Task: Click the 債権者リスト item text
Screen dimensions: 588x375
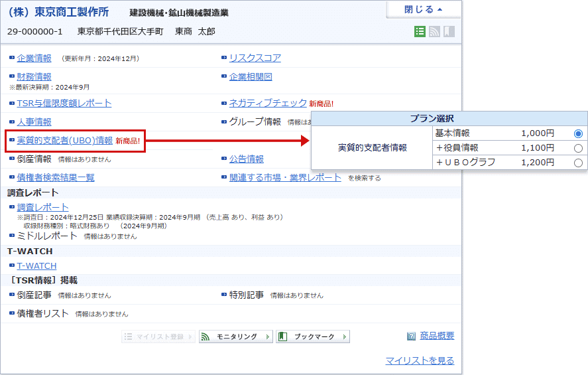Action: (42, 313)
